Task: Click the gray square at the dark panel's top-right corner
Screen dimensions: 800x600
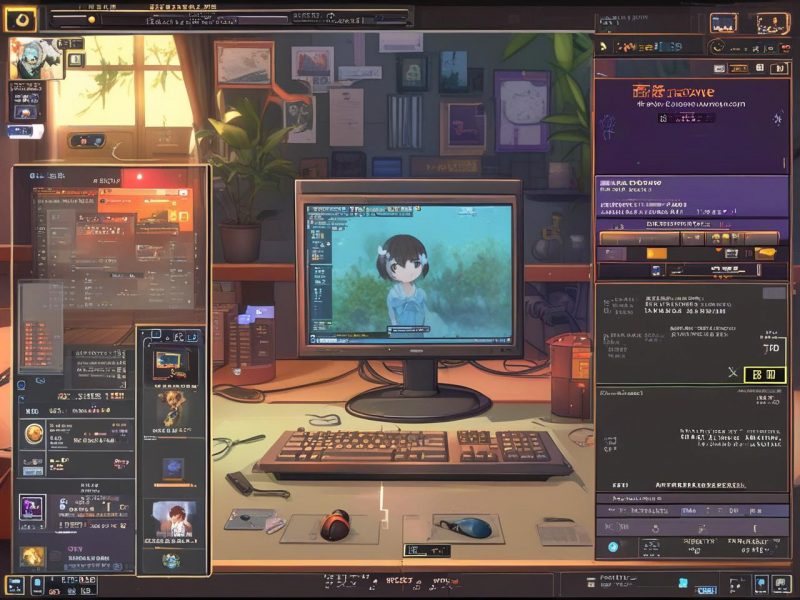Action: tap(774, 293)
